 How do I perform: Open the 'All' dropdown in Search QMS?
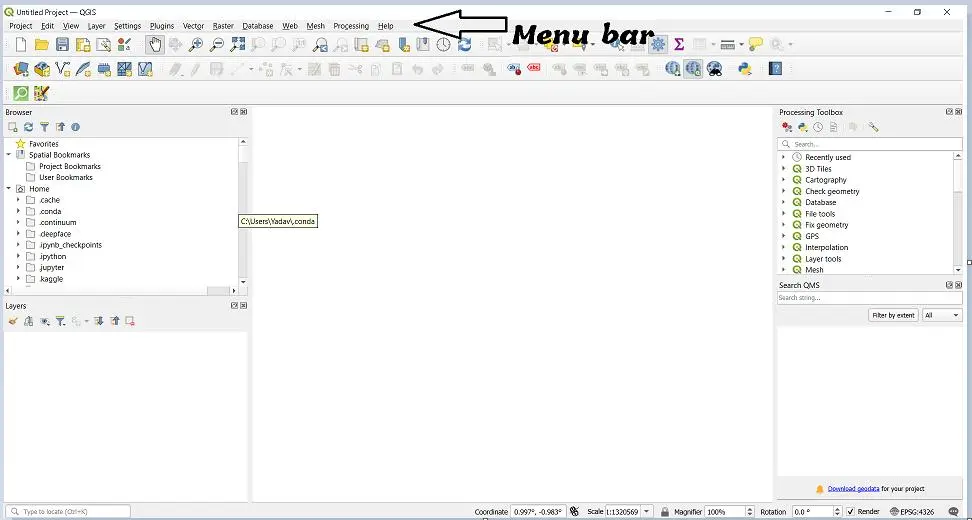click(942, 315)
